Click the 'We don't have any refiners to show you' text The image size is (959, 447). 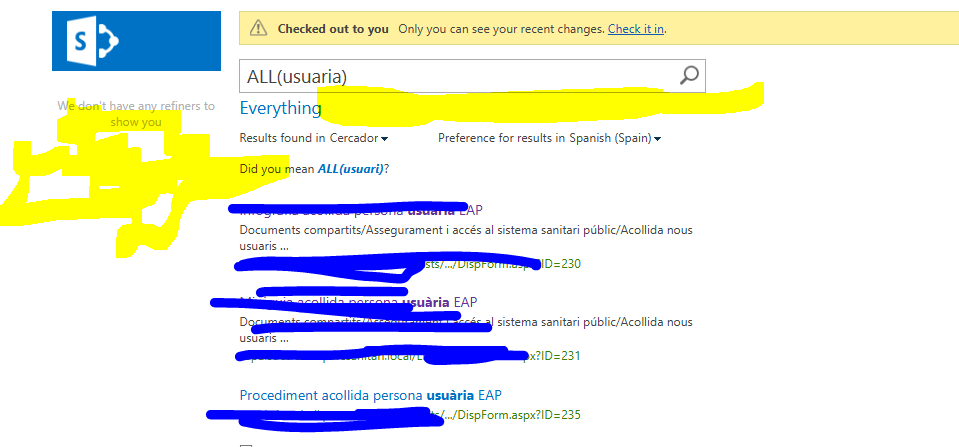[136, 114]
